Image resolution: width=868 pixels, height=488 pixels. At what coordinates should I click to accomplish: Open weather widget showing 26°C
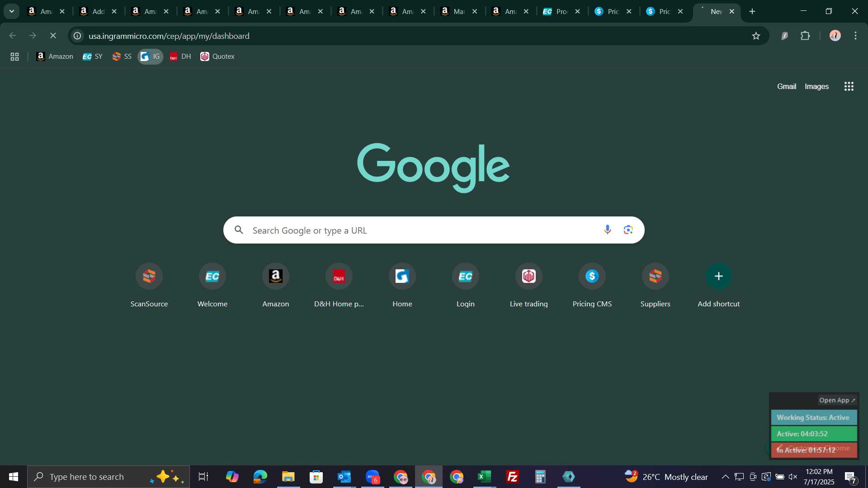click(x=666, y=477)
